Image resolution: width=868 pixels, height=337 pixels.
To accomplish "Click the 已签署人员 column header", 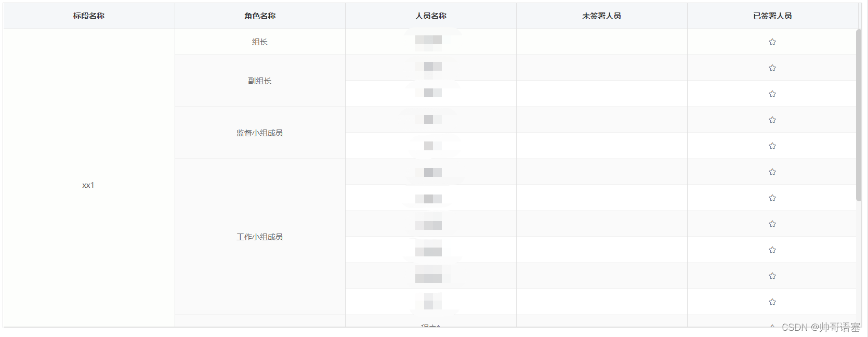I will (x=772, y=16).
